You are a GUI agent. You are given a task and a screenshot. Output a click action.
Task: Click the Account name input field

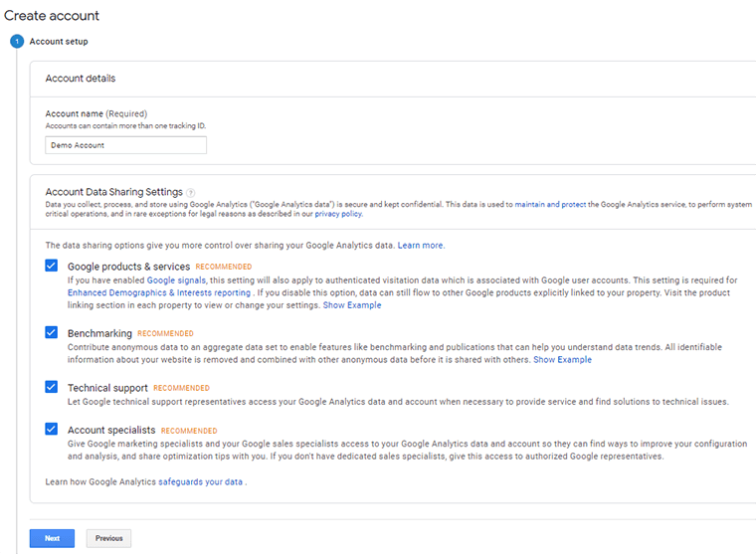(x=126, y=145)
